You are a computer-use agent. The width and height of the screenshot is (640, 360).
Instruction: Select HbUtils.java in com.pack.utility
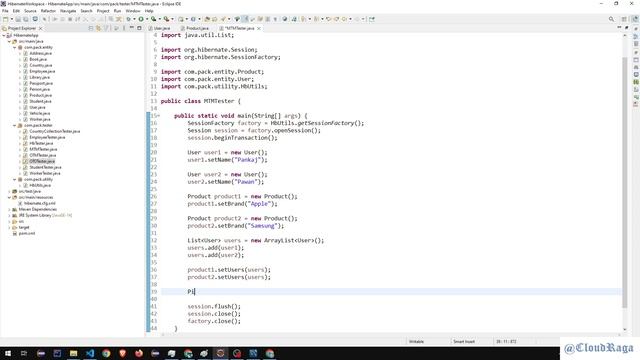click(x=40, y=185)
